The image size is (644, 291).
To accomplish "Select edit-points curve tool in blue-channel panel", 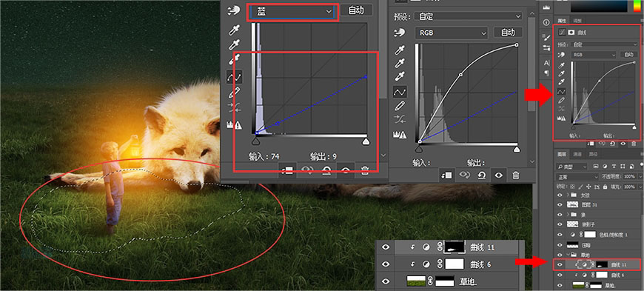I will (x=234, y=76).
